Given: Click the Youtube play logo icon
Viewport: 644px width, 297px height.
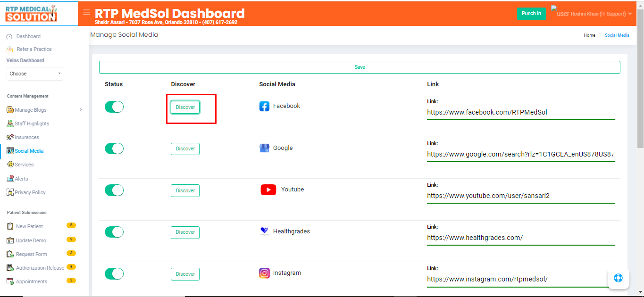Looking at the screenshot, I should pos(268,190).
